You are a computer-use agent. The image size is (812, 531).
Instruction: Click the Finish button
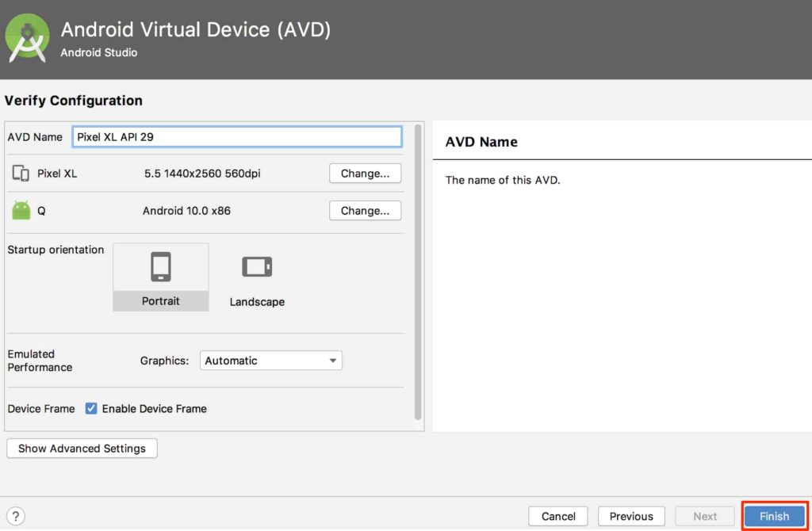[x=774, y=516]
